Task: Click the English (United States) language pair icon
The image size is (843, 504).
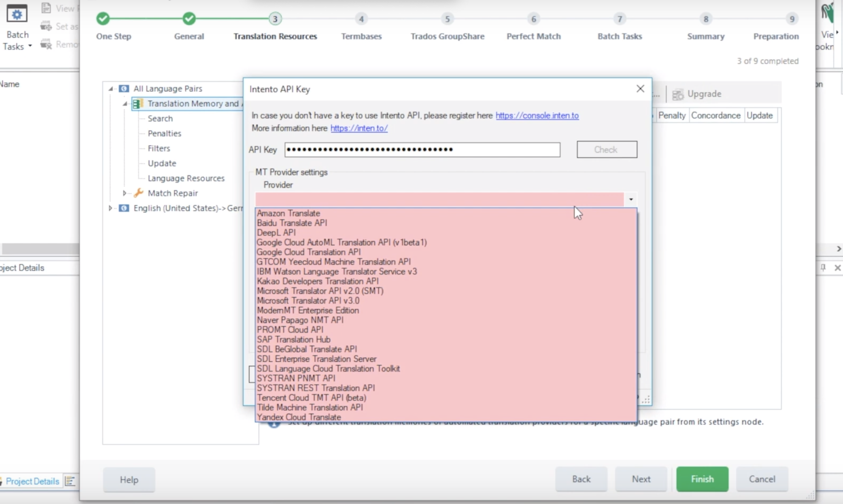Action: coord(124,208)
